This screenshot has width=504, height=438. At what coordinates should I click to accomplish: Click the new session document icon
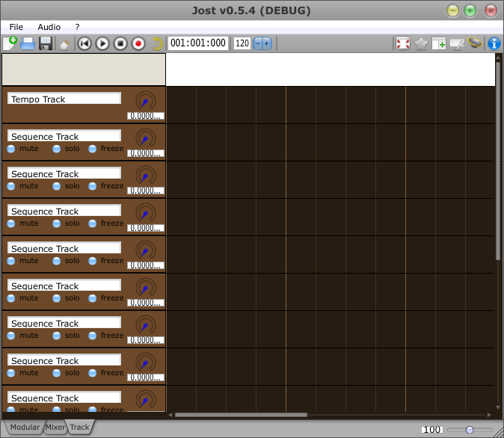tap(10, 43)
